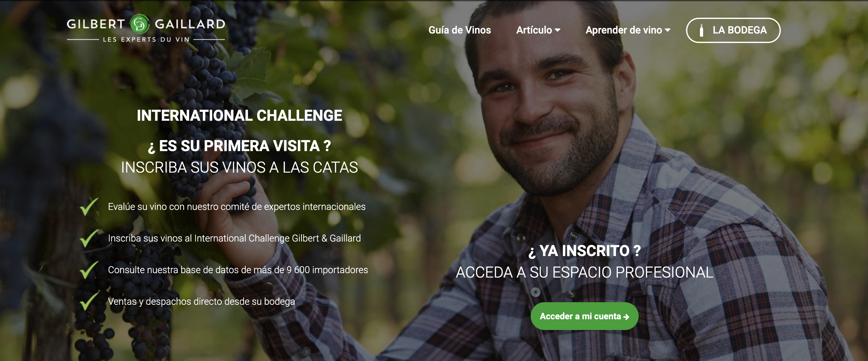The height and width of the screenshot is (361, 868).
Task: Click Inscriba sus vinos a las catas text
Action: point(239,168)
